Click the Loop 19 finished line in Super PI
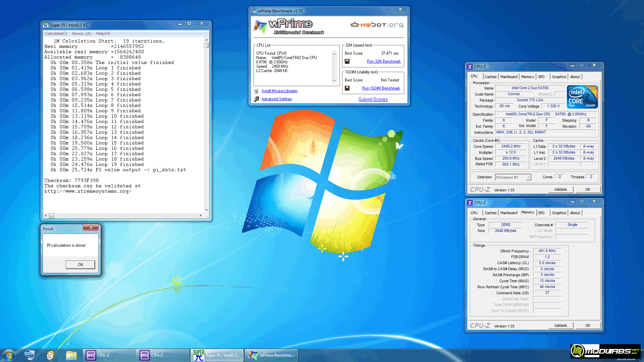Screen dimensions: 644x362 (x=97, y=165)
